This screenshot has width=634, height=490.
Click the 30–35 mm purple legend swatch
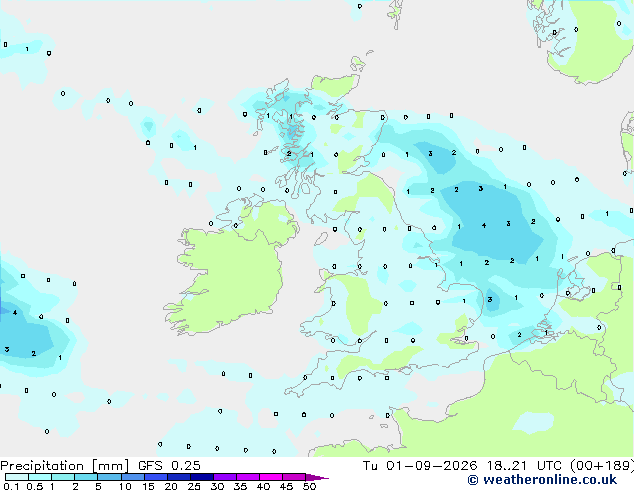tap(225, 477)
